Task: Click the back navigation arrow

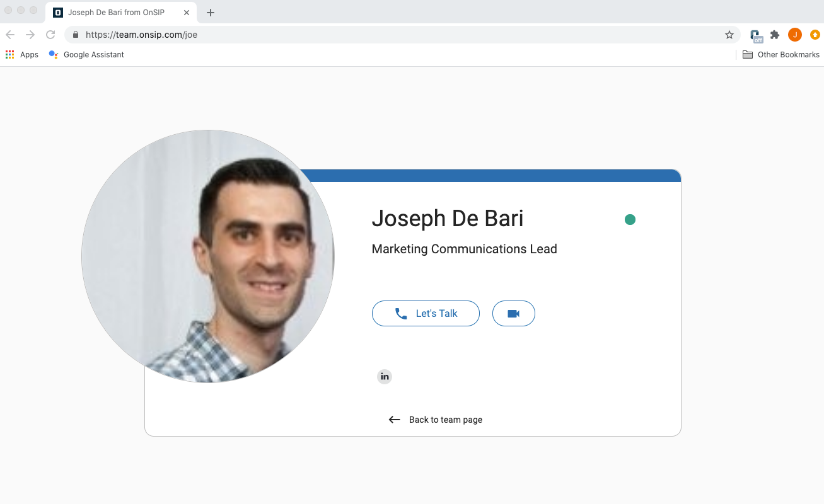Action: click(x=10, y=35)
